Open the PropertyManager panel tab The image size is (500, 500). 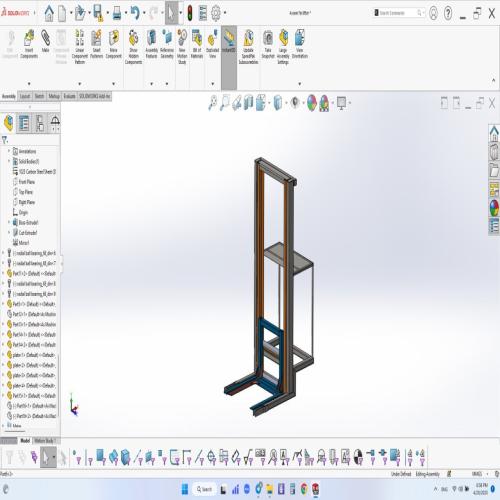click(24, 123)
